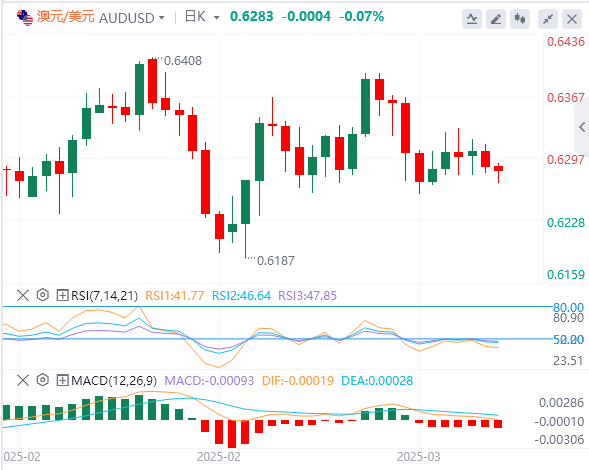Click the RSI 23.51 axis value
The height and width of the screenshot is (470, 589).
(568, 361)
